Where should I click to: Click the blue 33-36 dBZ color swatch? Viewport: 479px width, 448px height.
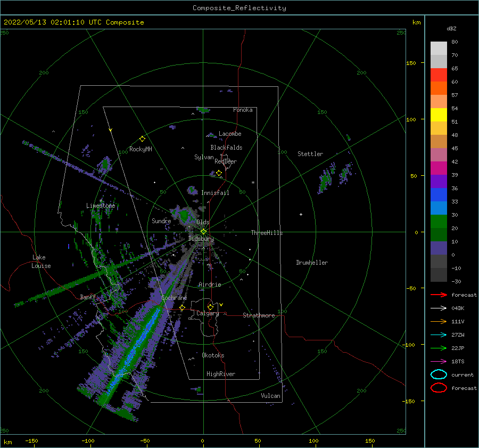(439, 195)
